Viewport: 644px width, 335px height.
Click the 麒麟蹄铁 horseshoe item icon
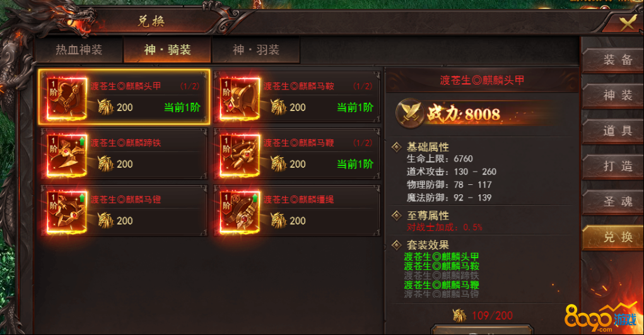(66, 155)
